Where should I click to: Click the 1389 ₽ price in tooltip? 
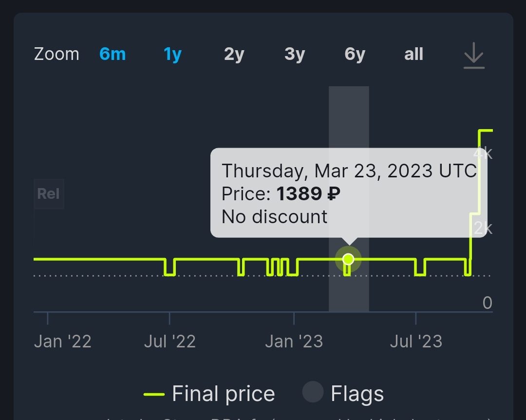click(308, 194)
